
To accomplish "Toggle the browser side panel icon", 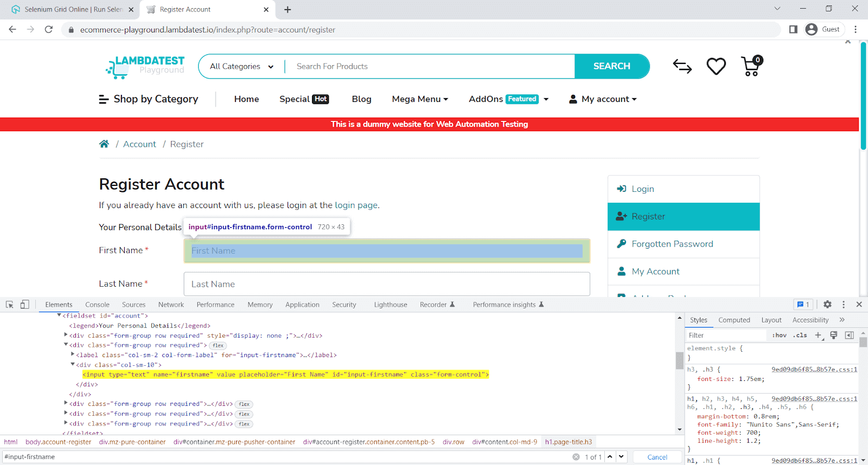I will pyautogui.click(x=793, y=29).
